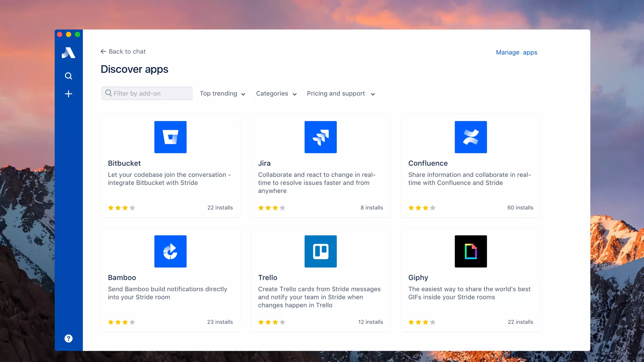The width and height of the screenshot is (644, 362).
Task: Open the Pricing and support dropdown
Action: coord(341,94)
